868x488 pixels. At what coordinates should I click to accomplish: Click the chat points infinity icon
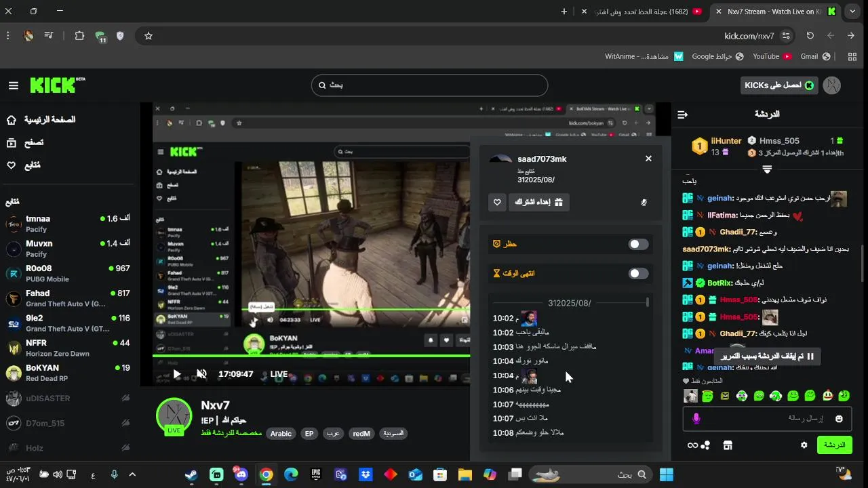[x=692, y=445]
